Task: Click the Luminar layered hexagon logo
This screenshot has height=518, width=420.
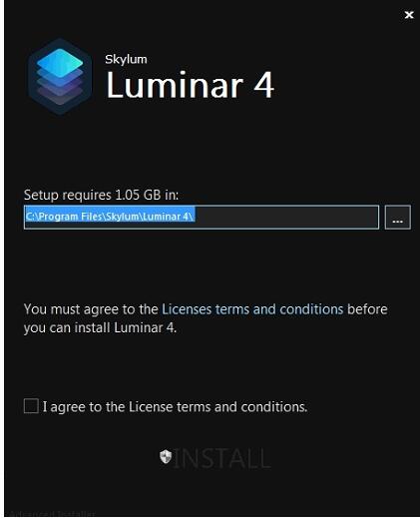Action: [x=60, y=77]
